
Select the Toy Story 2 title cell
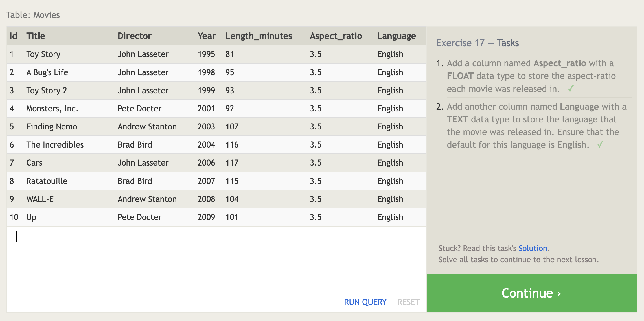pyautogui.click(x=47, y=91)
